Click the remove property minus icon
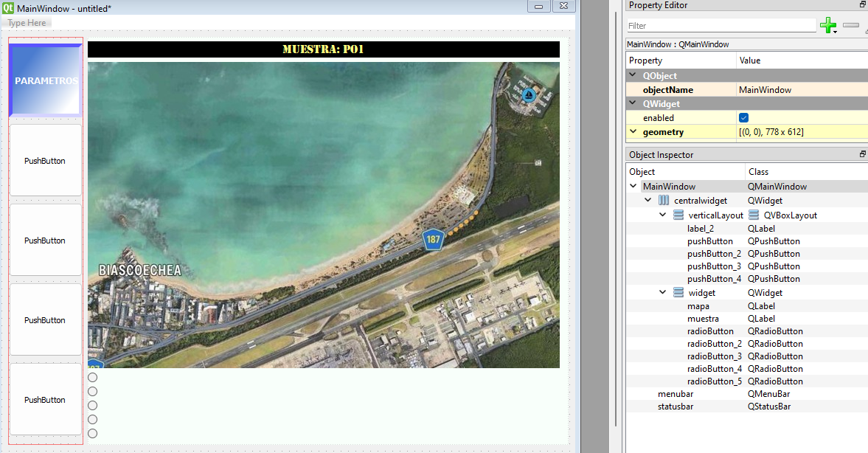 851,26
